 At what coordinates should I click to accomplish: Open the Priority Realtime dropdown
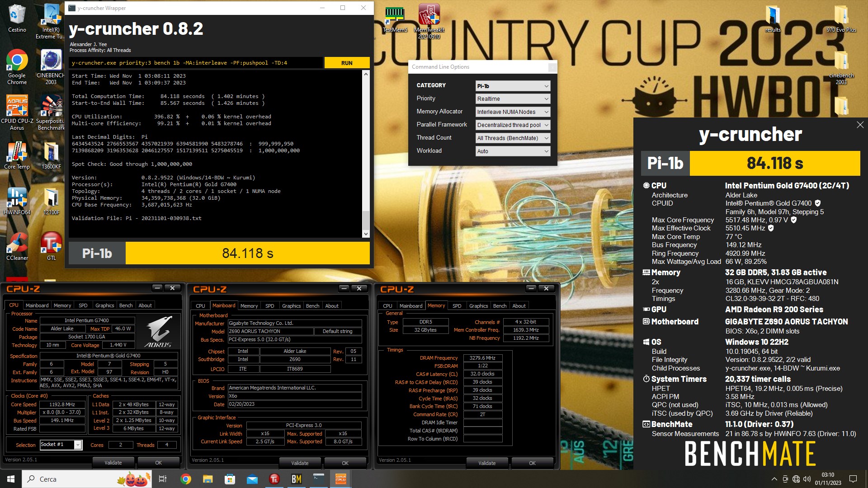[513, 99]
